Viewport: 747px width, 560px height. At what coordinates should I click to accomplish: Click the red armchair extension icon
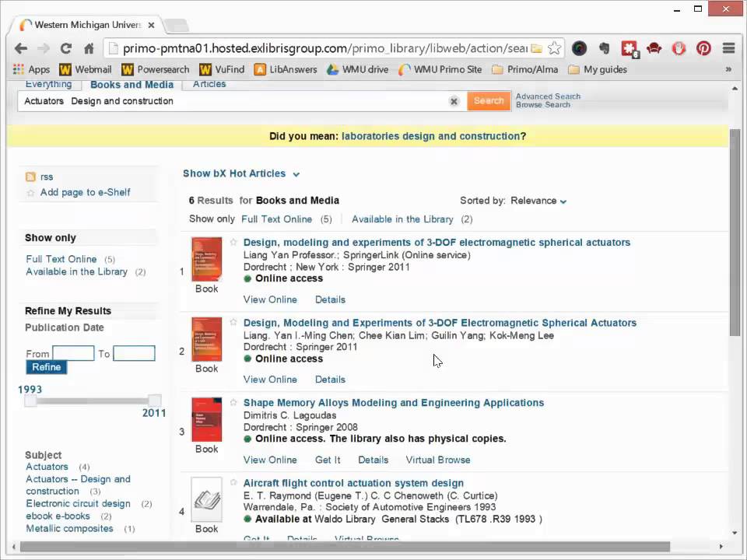pyautogui.click(x=654, y=48)
